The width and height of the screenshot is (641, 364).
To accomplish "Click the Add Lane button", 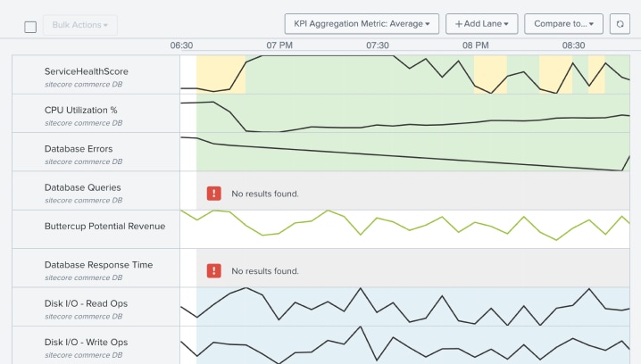I will tap(481, 24).
